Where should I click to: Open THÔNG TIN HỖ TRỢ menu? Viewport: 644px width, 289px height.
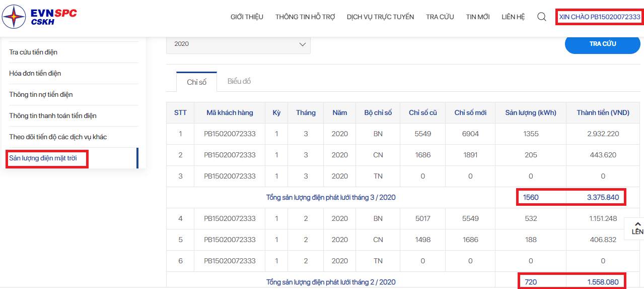(x=305, y=17)
